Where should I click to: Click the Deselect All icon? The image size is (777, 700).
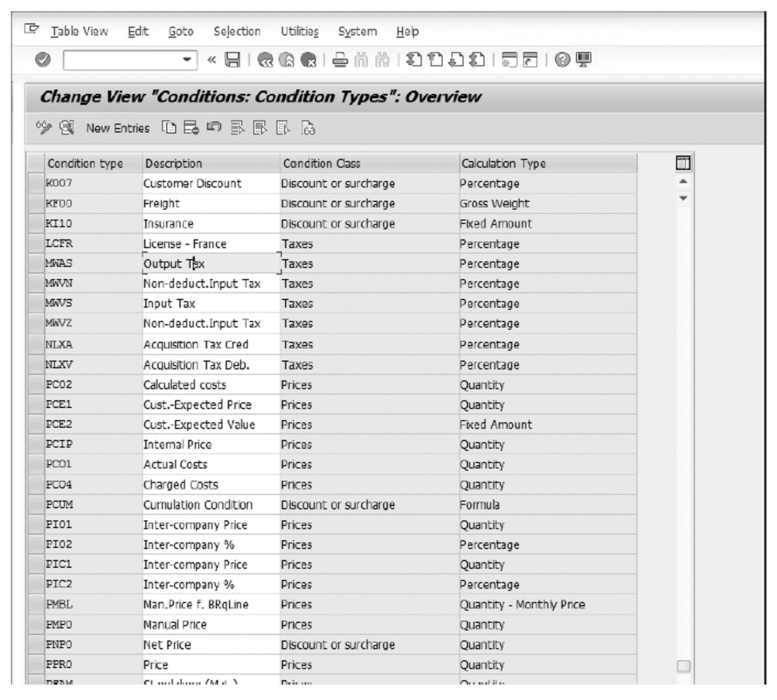pos(282,129)
